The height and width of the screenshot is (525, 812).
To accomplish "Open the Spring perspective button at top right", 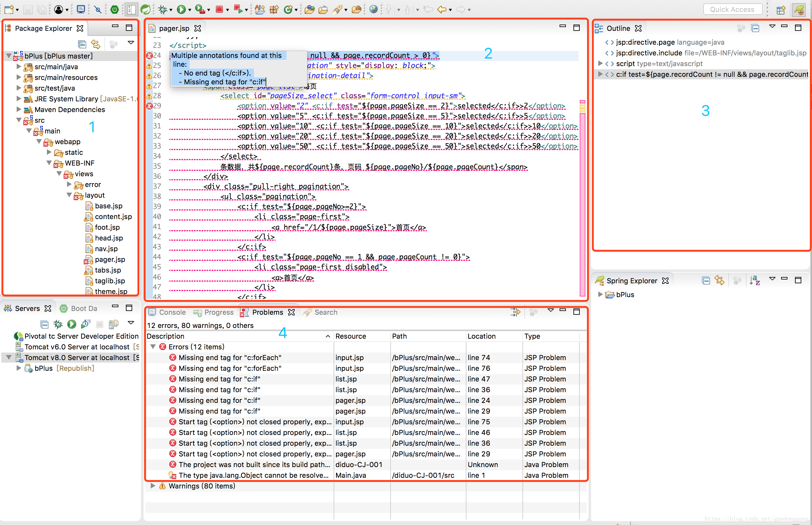I will tap(799, 9).
